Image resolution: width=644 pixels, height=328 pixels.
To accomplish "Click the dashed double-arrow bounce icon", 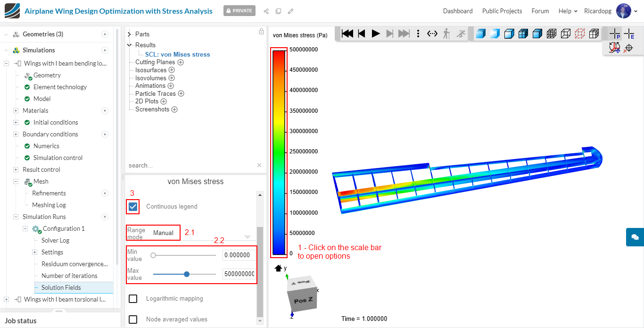I will click(432, 34).
